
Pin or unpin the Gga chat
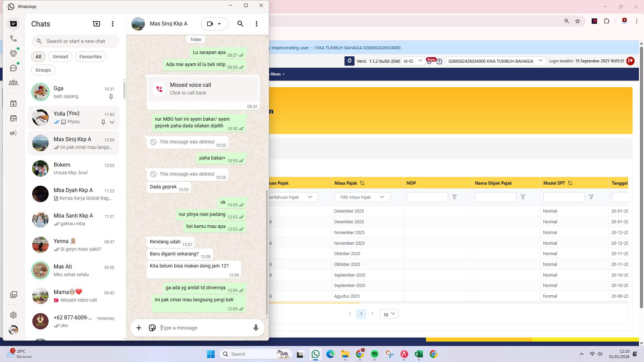(111, 97)
